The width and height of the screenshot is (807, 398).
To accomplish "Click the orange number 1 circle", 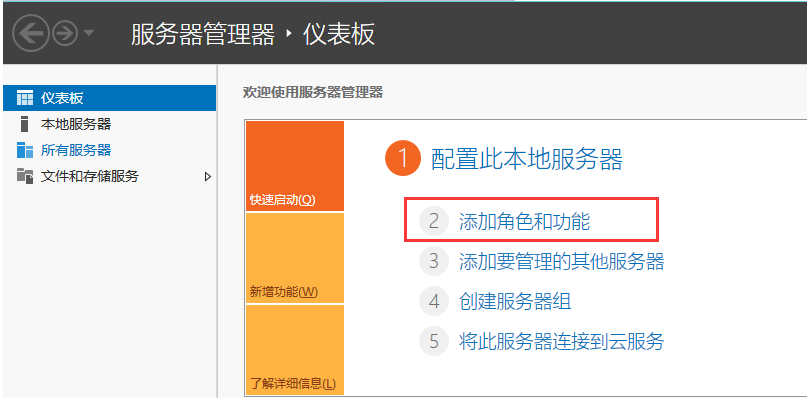I will (403, 158).
